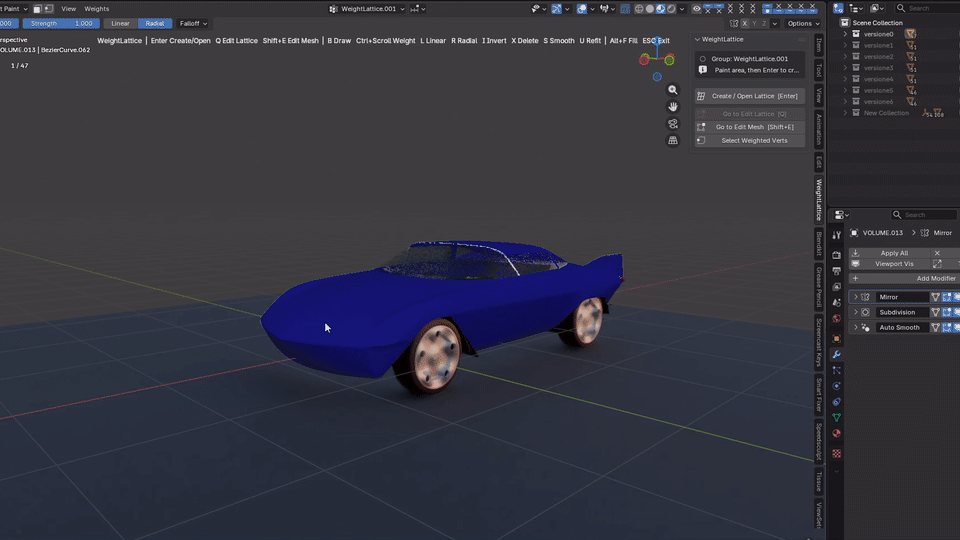Click the blue Z axis gizmo ball
Image resolution: width=960 pixels, height=540 pixels.
pyautogui.click(x=657, y=43)
